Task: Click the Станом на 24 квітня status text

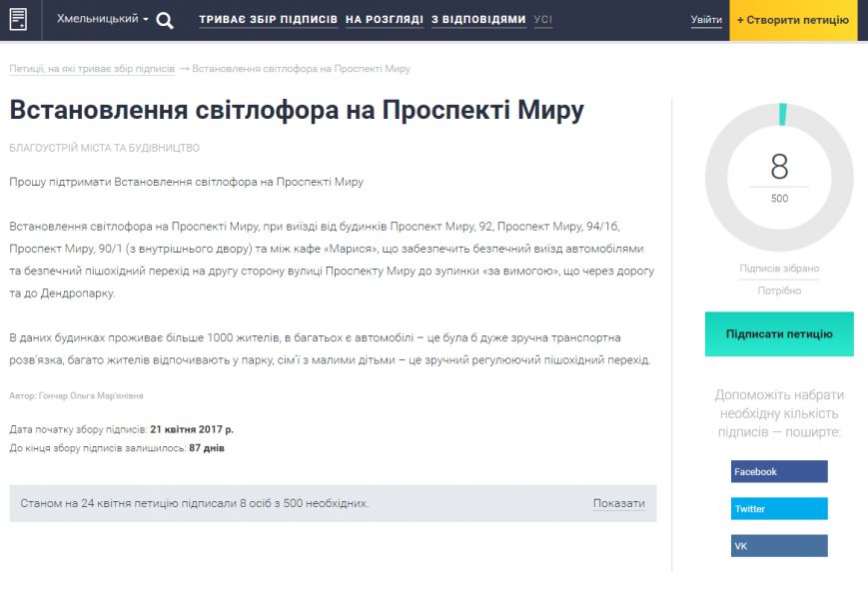Action: point(195,503)
